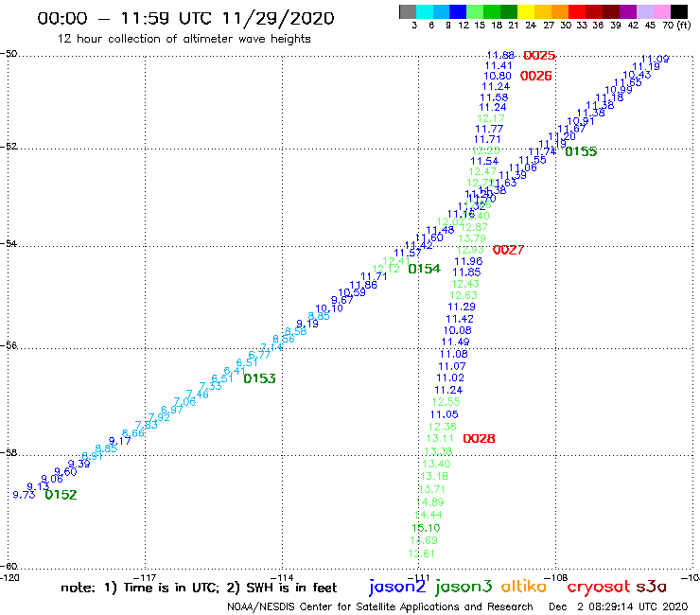Screen dimensions: 700x615
Task: Click the wave height value '12.61'
Action: [x=421, y=553]
